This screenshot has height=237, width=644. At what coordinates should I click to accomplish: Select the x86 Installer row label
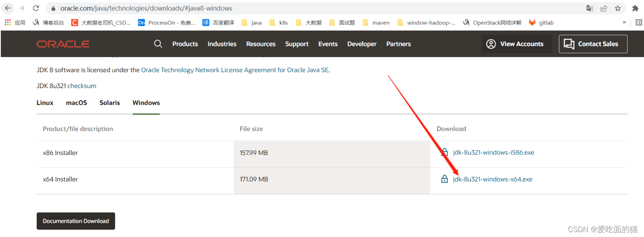pos(60,153)
